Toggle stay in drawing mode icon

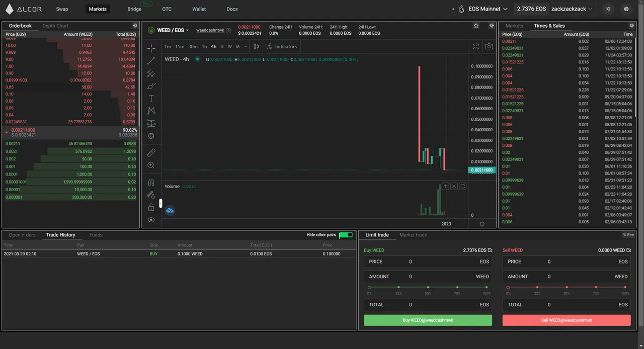[151, 195]
